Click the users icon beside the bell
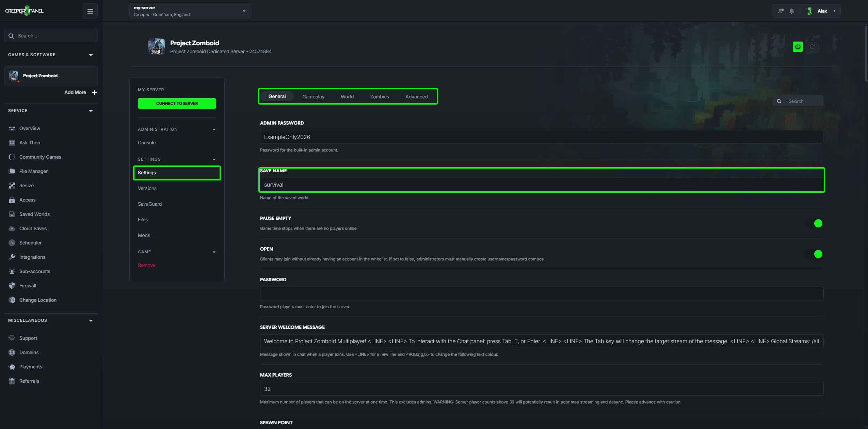The height and width of the screenshot is (429, 868). pos(781,11)
